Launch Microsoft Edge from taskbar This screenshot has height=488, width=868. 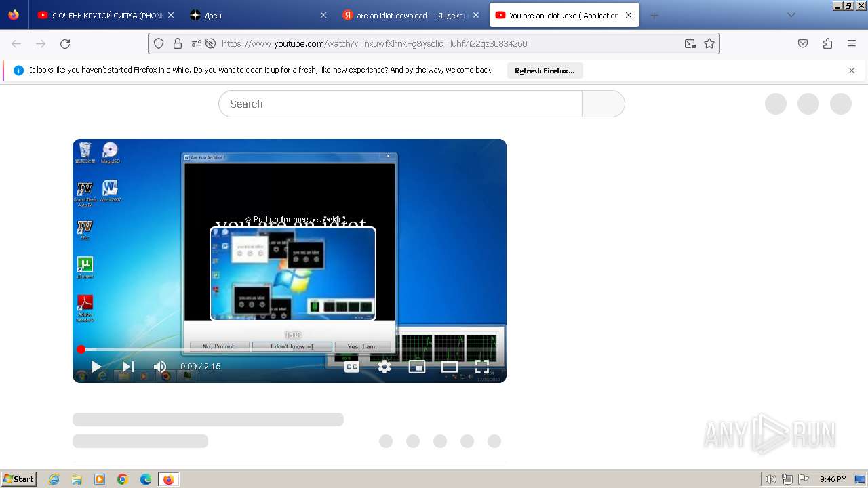146,479
